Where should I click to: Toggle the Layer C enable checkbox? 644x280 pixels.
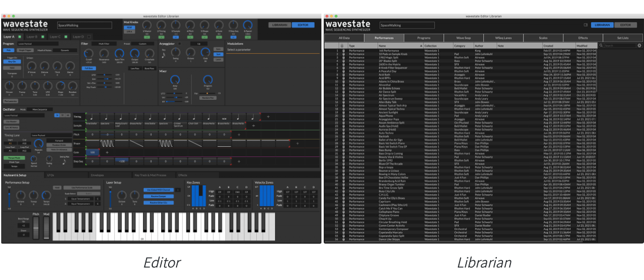pyautogui.click(x=65, y=37)
